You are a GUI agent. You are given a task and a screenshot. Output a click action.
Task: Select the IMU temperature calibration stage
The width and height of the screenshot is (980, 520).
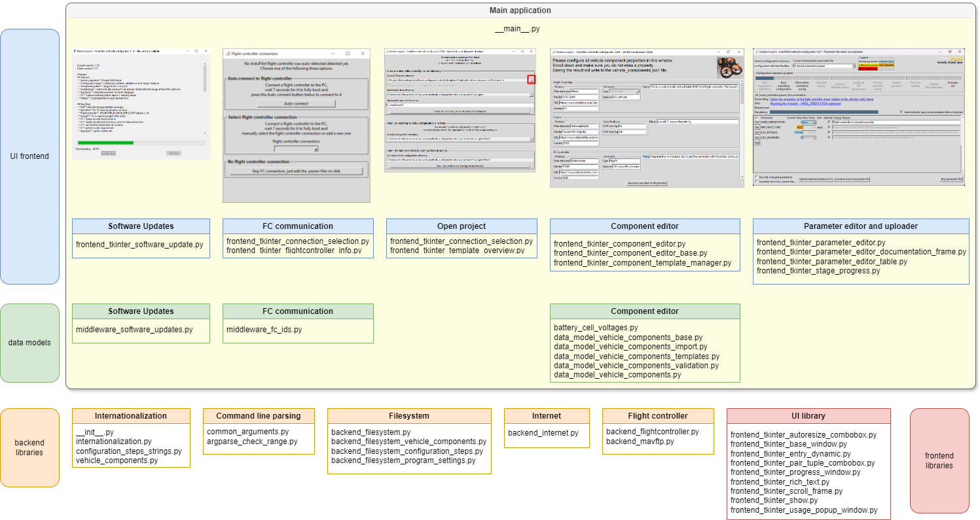pos(765,86)
